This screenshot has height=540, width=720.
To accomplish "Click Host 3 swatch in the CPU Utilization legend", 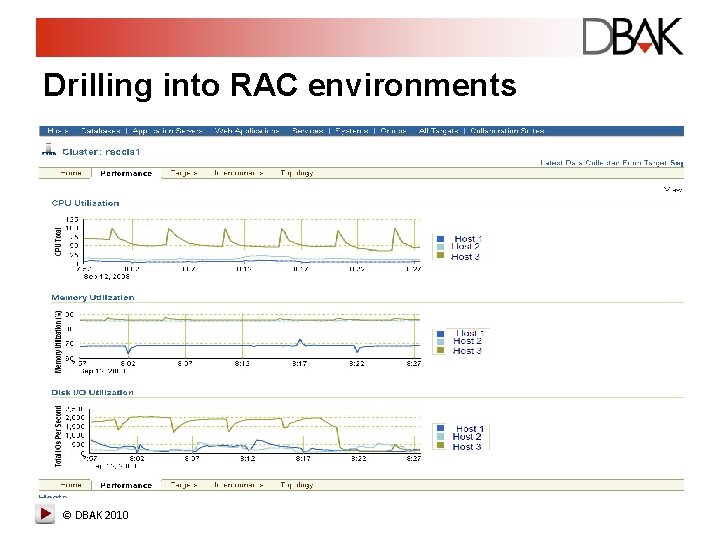I will [440, 256].
